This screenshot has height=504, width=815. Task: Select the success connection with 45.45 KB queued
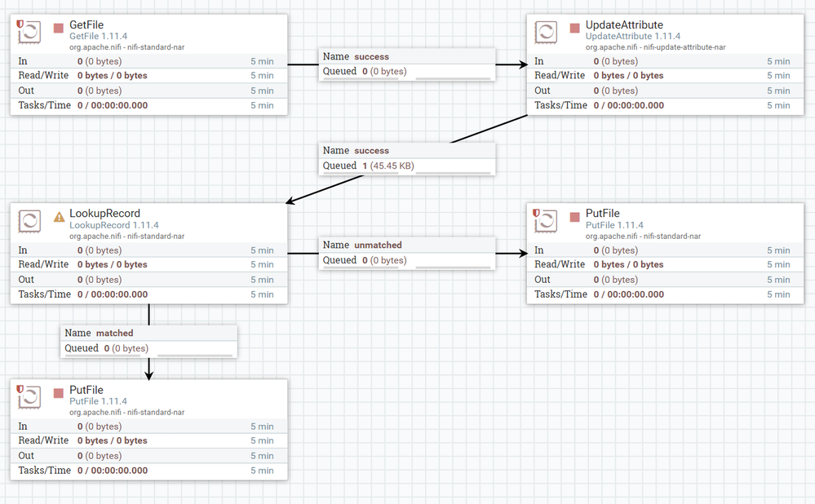pos(407,158)
